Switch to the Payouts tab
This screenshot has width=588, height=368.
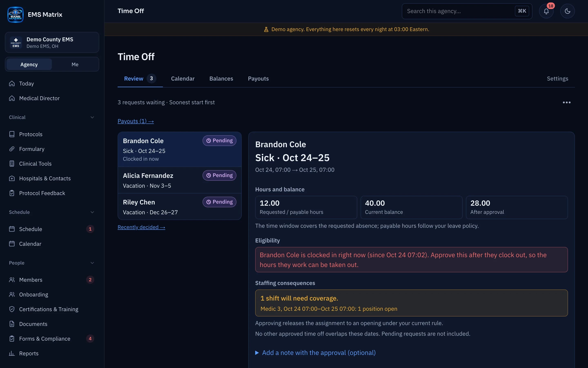[x=258, y=79]
